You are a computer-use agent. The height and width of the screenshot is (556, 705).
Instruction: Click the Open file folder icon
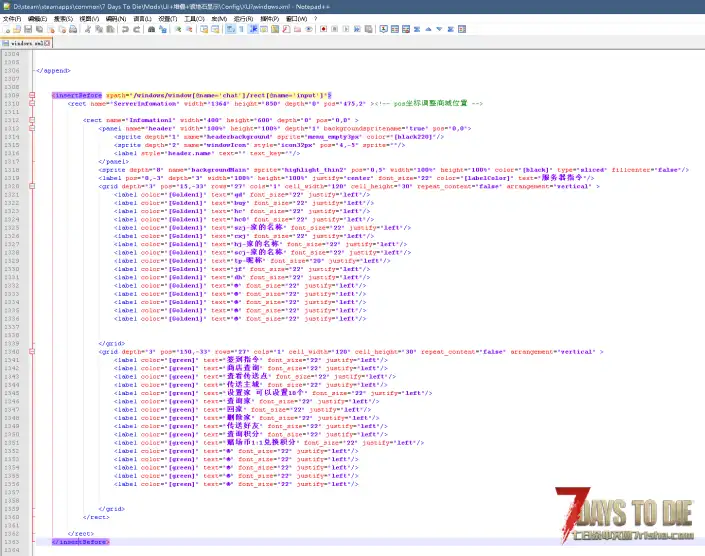coord(17,29)
